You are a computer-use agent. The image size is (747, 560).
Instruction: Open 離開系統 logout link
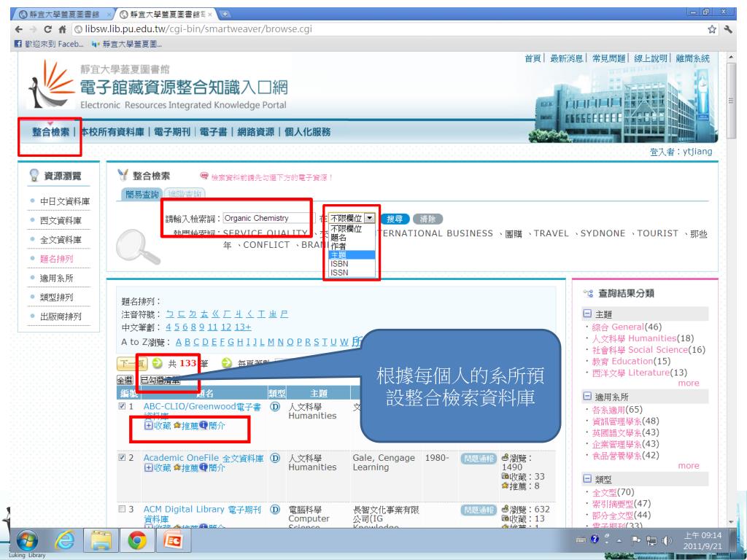click(x=693, y=58)
